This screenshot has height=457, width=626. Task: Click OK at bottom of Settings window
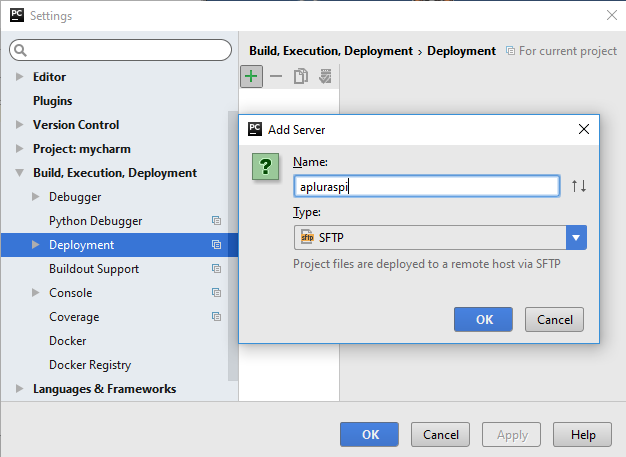pyautogui.click(x=369, y=434)
